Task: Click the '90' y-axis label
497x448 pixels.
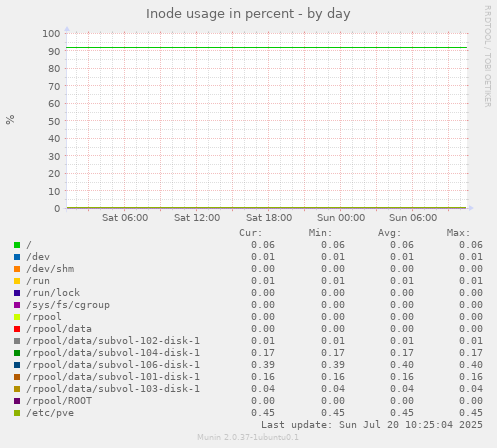Action: (x=54, y=51)
